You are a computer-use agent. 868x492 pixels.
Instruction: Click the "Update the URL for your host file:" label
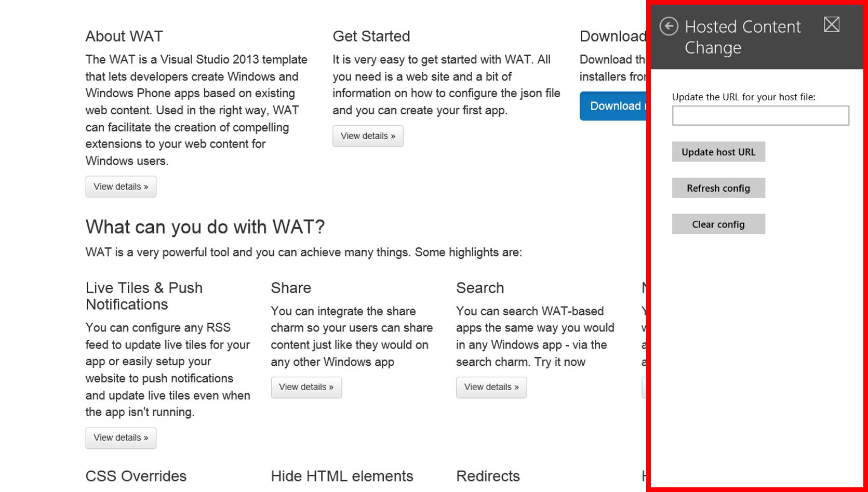[744, 97]
